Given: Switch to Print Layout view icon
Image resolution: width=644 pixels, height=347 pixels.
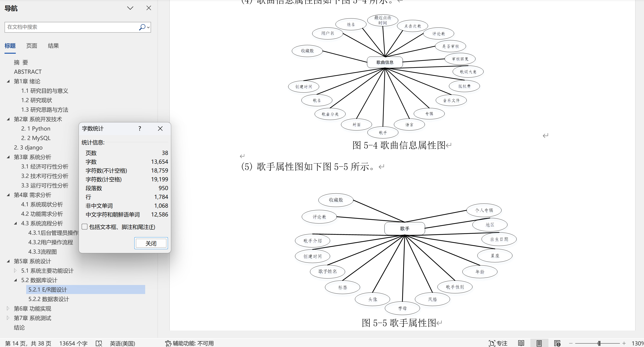Looking at the screenshot, I should [x=539, y=343].
